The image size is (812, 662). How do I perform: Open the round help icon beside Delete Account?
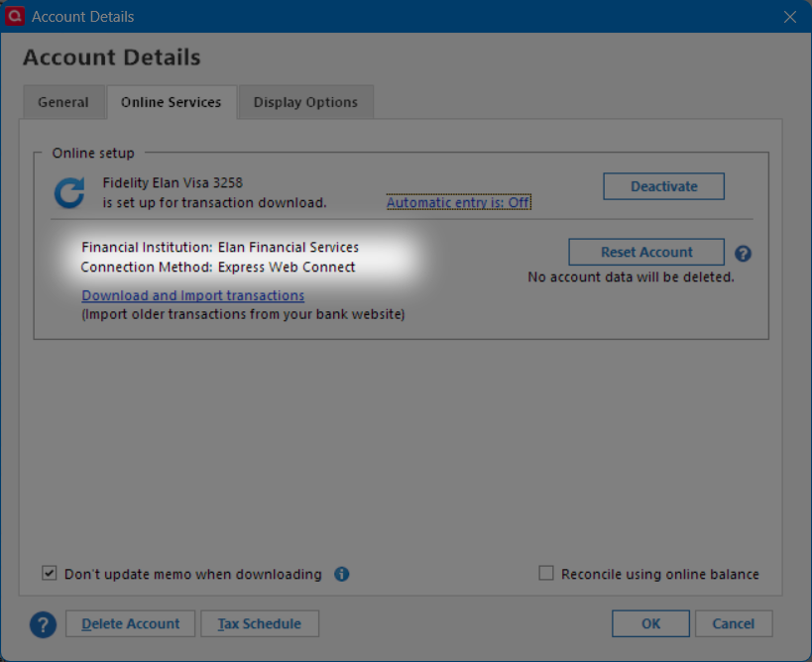point(43,624)
